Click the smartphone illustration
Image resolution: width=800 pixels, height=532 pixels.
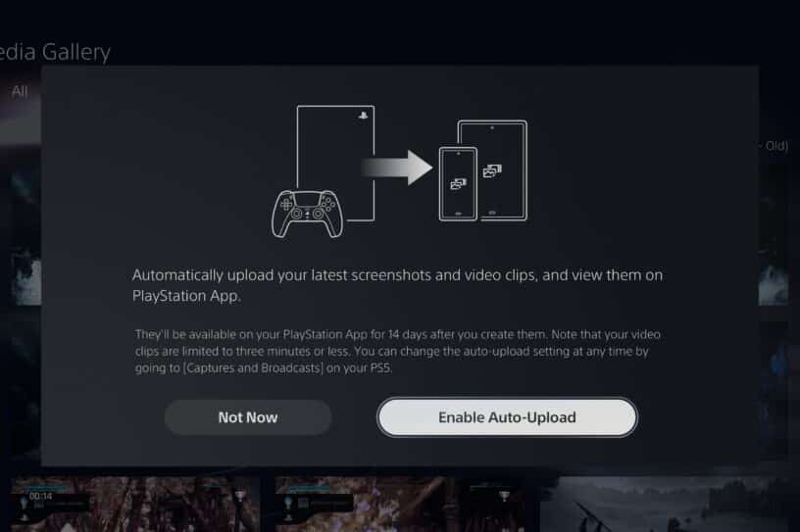pyautogui.click(x=458, y=184)
